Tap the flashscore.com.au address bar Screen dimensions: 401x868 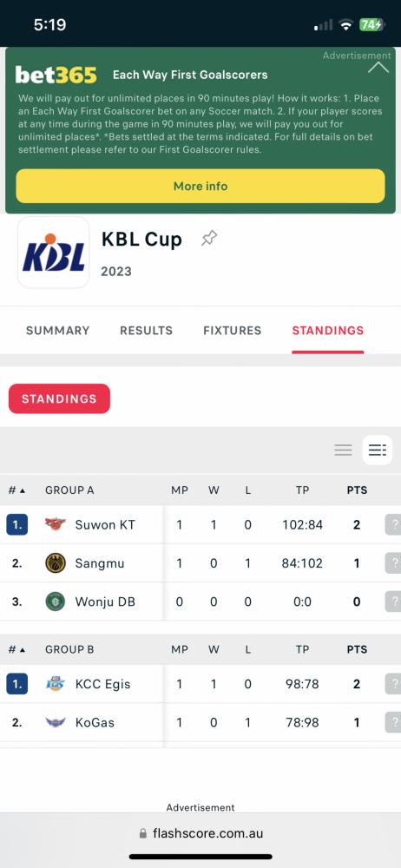[x=200, y=833]
